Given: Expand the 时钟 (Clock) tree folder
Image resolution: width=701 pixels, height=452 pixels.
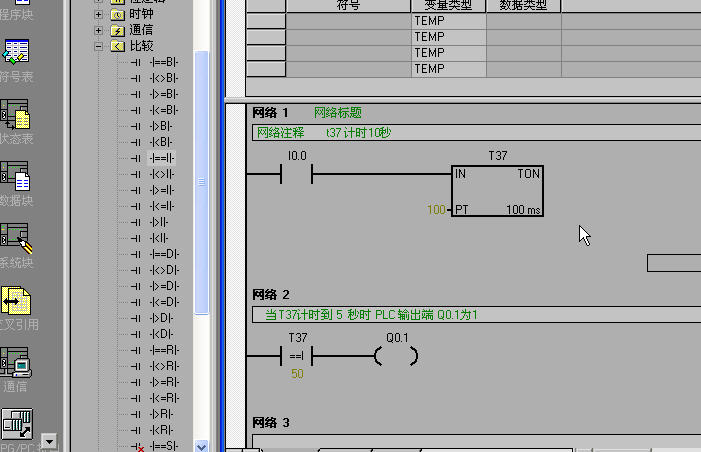Looking at the screenshot, I should pyautogui.click(x=98, y=14).
